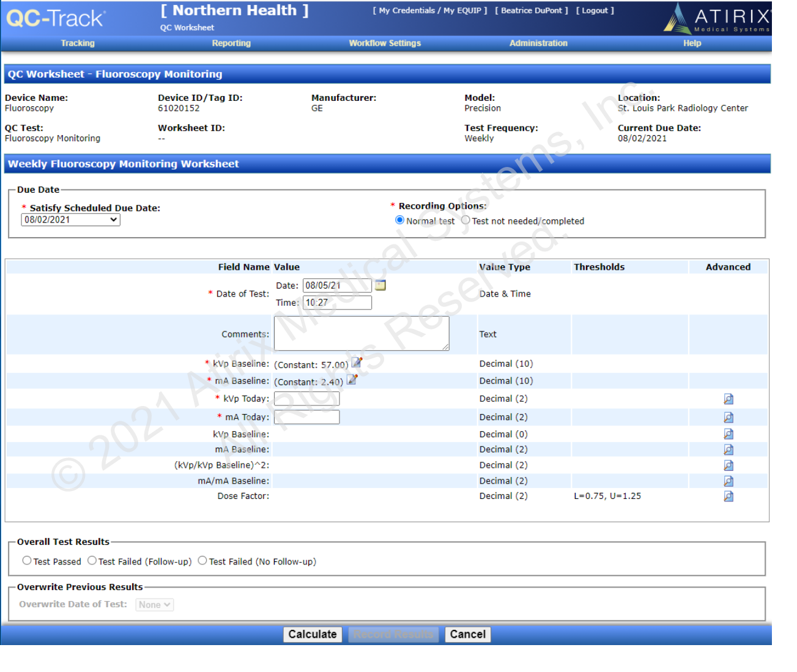Screen dimensions: 797x672
Task: Choose Test not needed/completed option
Action: point(465,220)
